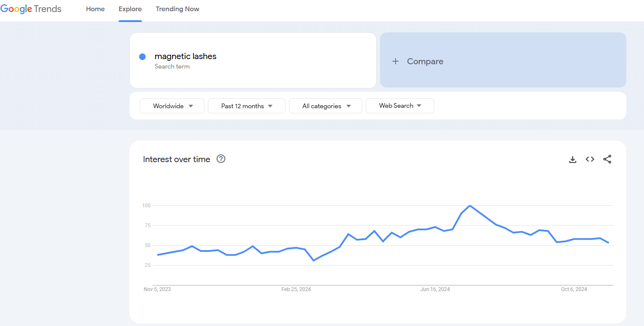Go to the Home tab
This screenshot has height=326, width=644.
point(95,9)
